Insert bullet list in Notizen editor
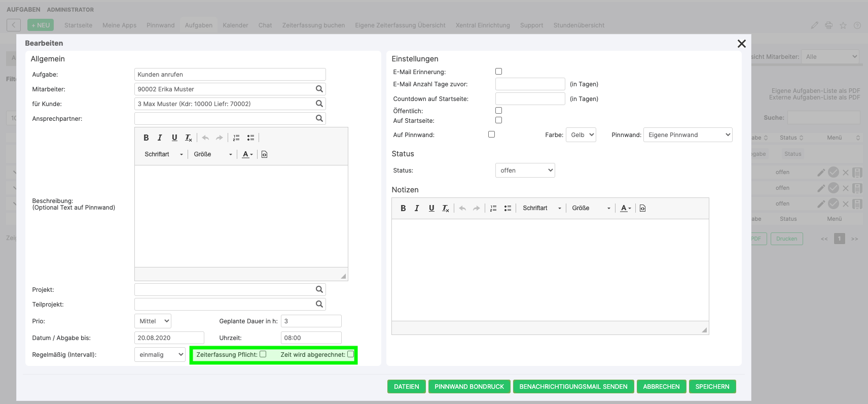The image size is (868, 404). tap(508, 208)
